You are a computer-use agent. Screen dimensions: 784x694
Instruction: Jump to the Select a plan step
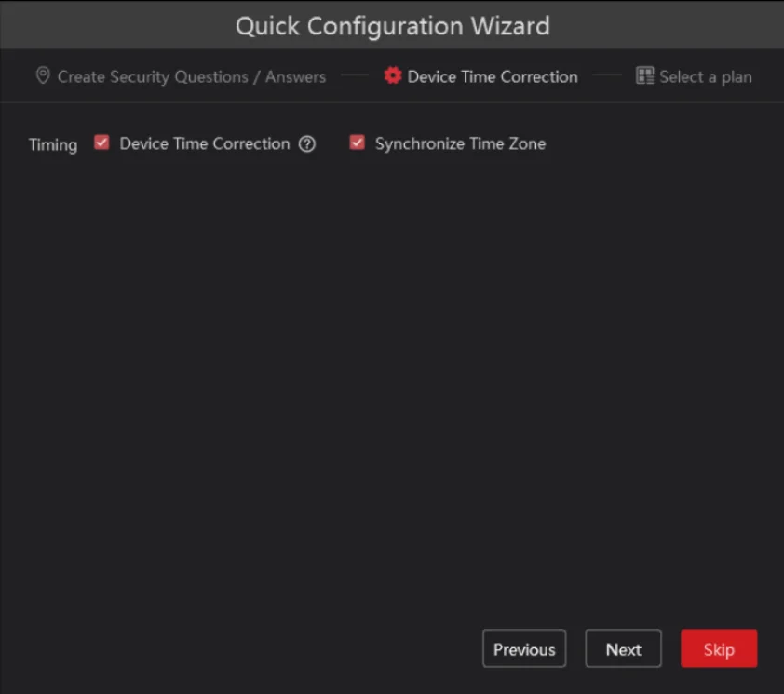point(706,77)
